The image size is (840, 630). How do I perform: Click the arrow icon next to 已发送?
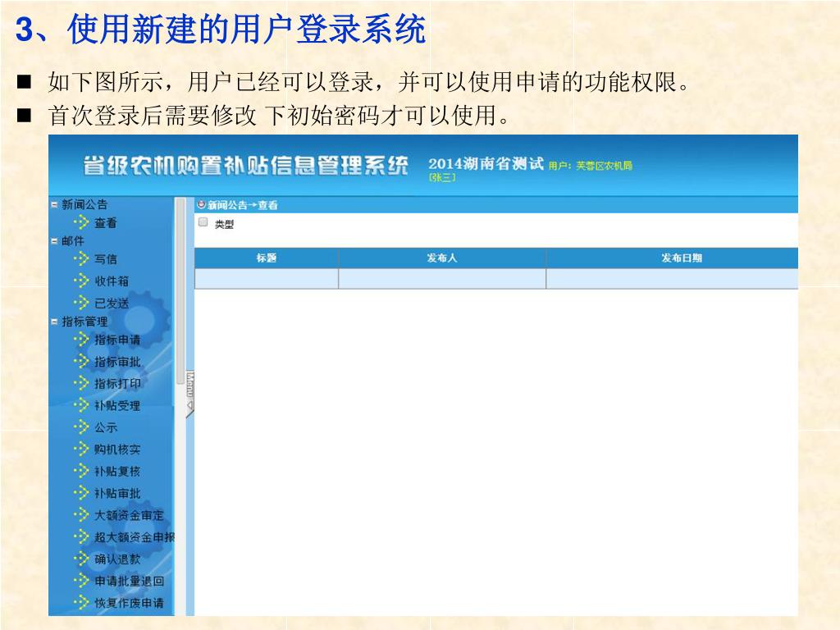[x=81, y=303]
